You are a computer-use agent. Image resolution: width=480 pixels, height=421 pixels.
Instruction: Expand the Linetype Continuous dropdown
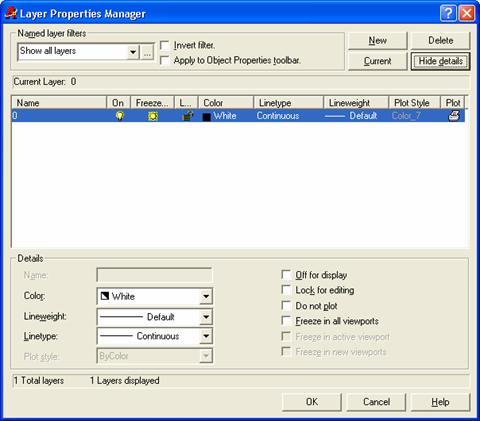pos(206,336)
